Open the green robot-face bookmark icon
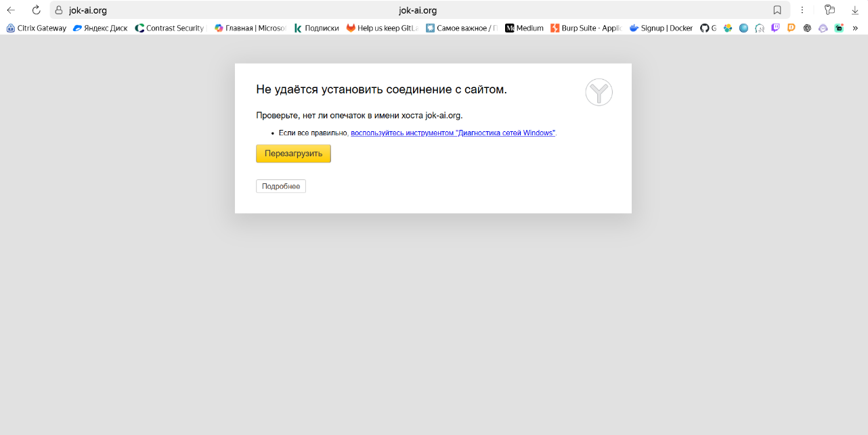Viewport: 868px width, 435px height. tap(839, 28)
